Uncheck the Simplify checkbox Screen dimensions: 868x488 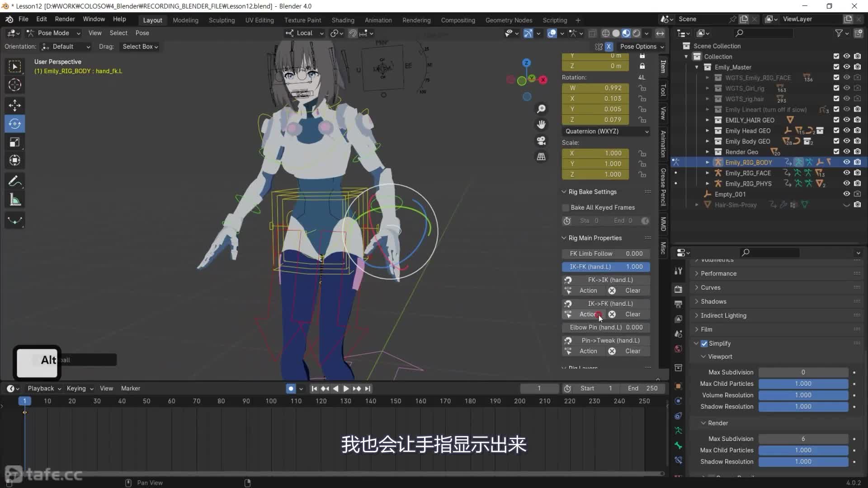pos(704,343)
